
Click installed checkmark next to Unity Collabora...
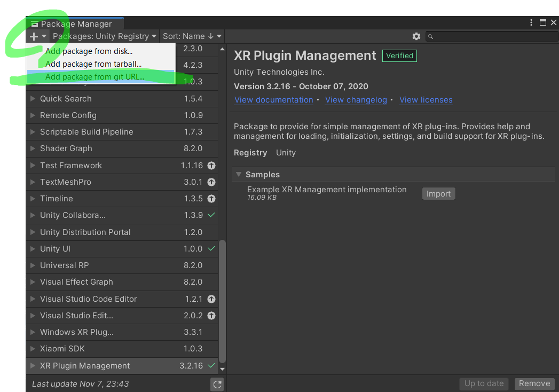tap(211, 215)
